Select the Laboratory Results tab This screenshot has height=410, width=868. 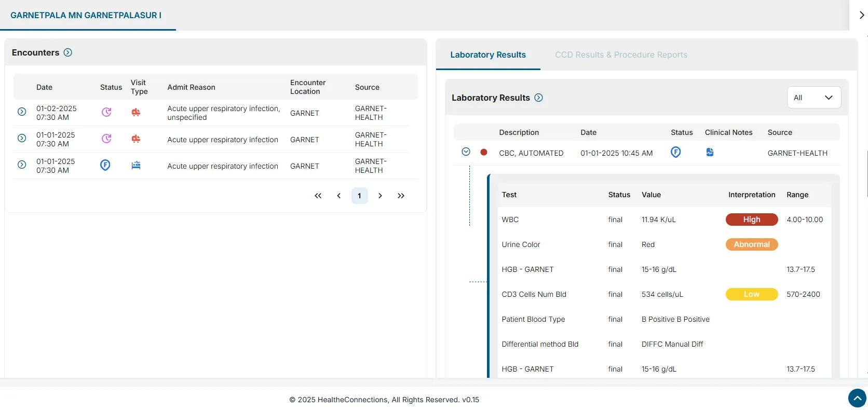click(487, 55)
